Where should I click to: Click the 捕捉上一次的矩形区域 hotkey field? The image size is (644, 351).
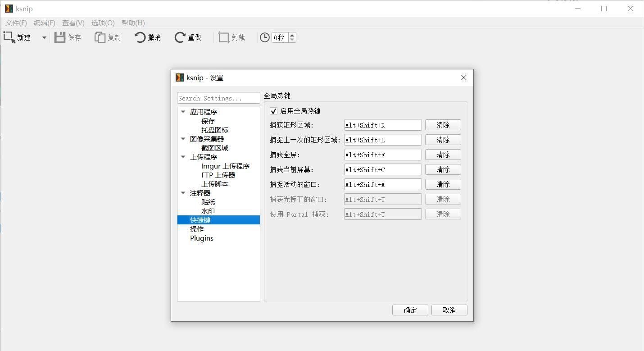[x=383, y=140]
